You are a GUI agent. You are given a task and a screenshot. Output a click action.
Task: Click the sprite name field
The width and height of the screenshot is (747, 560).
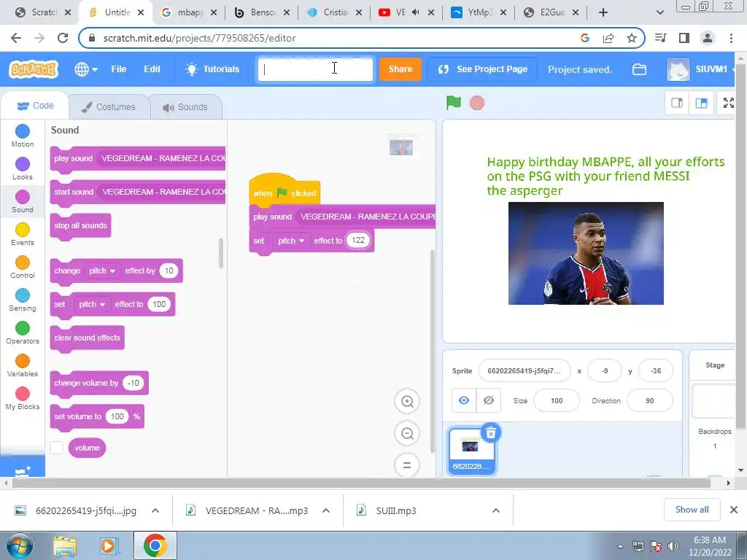click(524, 371)
